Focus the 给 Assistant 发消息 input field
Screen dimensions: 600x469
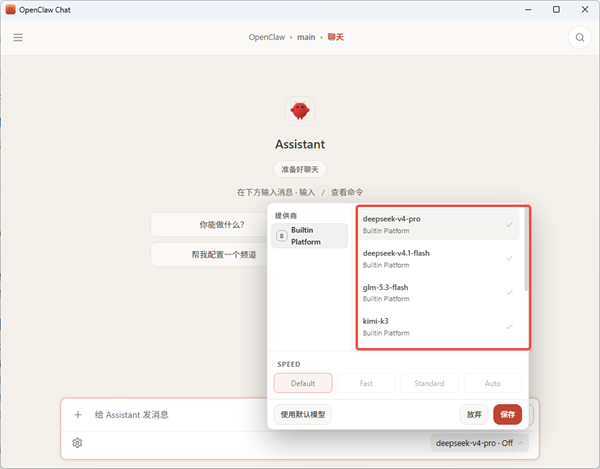tap(176, 415)
